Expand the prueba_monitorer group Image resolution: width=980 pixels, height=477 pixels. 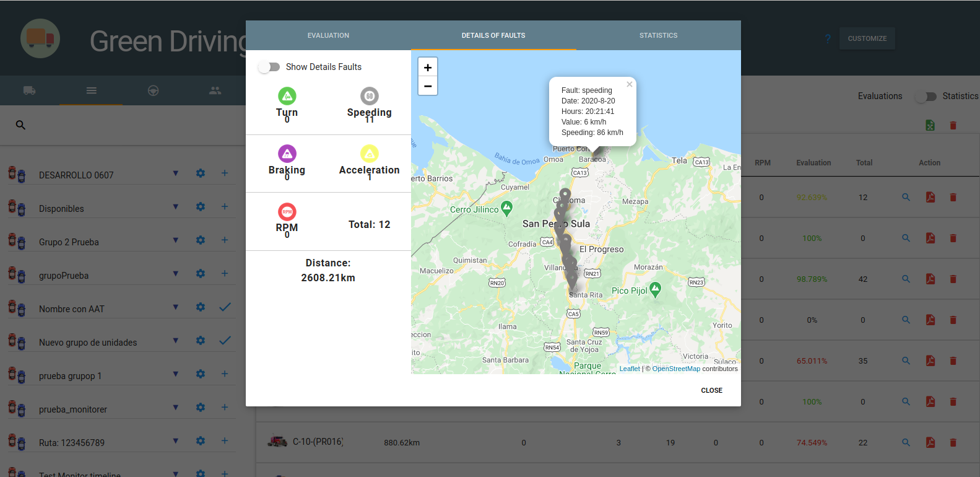click(x=176, y=408)
